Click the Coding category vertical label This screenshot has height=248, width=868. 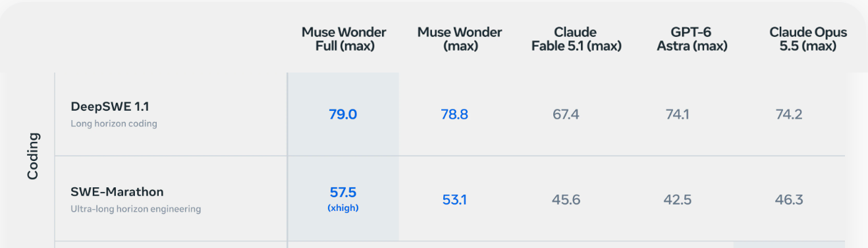33,156
